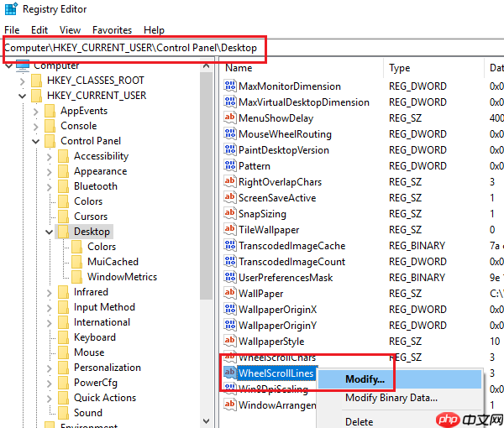Click the TranscodedImageCache binary icon
Image resolution: width=504 pixels, height=428 pixels.
click(x=230, y=245)
